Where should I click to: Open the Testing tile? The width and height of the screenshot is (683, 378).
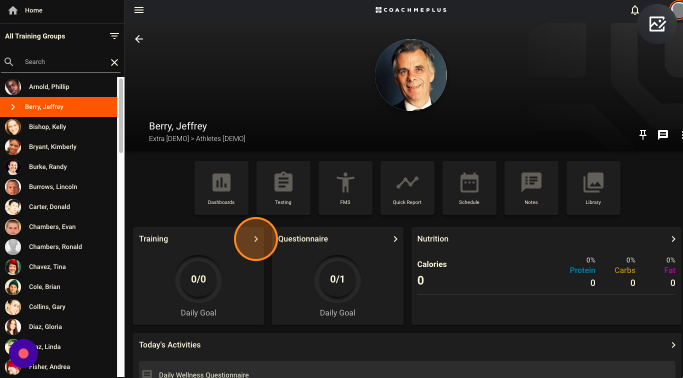tap(283, 188)
